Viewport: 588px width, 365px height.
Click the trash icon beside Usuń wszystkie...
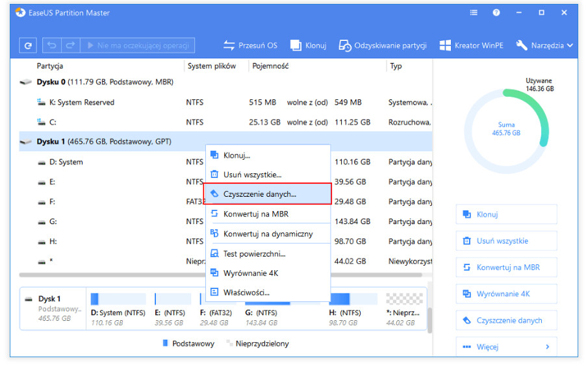[214, 174]
